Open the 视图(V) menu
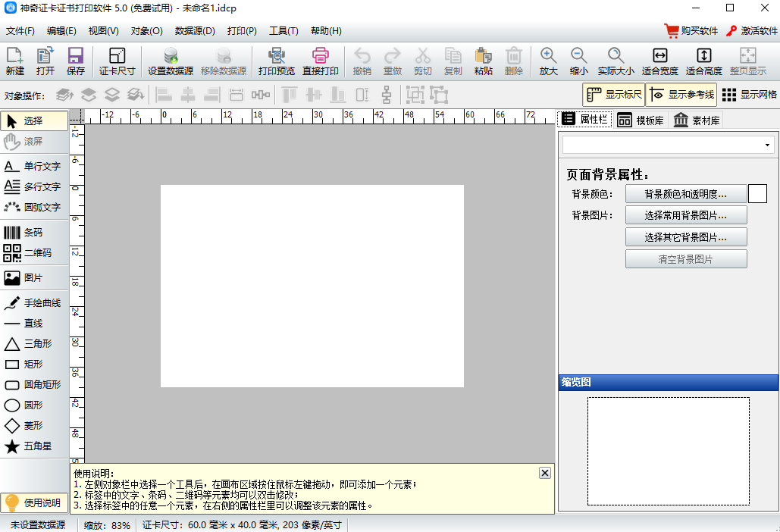The width and height of the screenshot is (780, 532). [103, 31]
